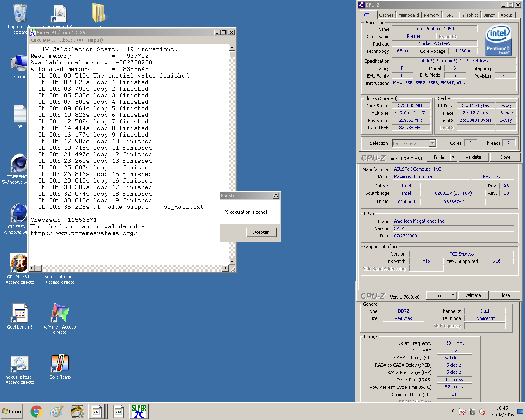Click the taskbar icon right of Paint
Image resolution: width=525 pixels, height=420 pixels.
pyautogui.click(x=77, y=411)
